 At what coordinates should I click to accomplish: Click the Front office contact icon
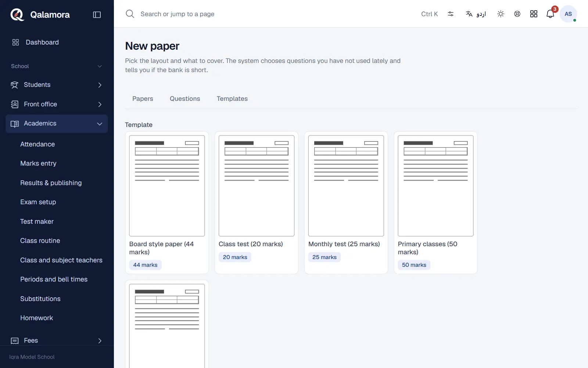14,105
